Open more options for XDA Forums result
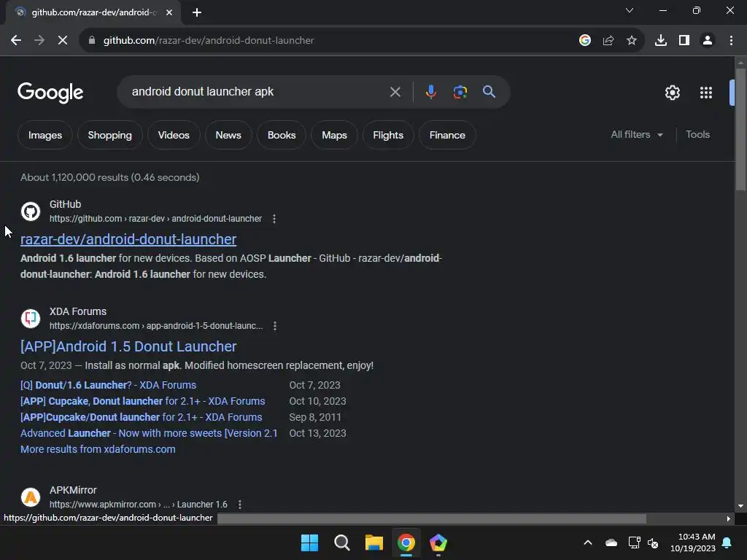The image size is (747, 560). point(275,326)
